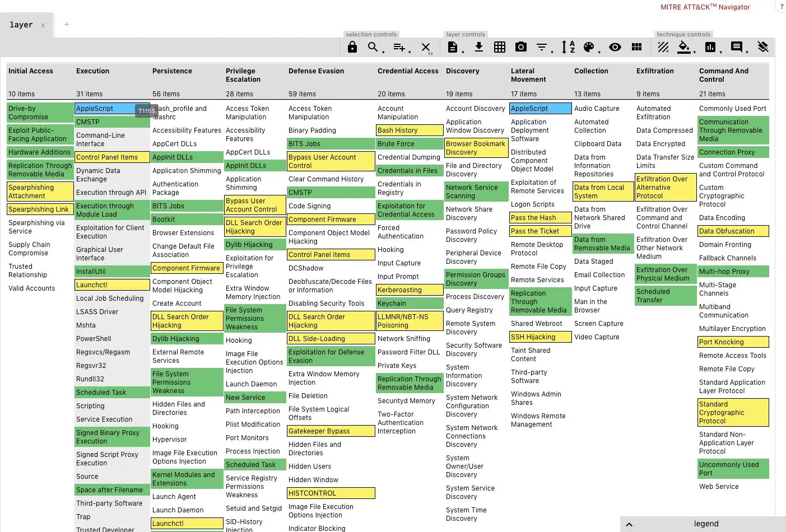Deselect the 33 selected techniques
The height and width of the screenshot is (532, 786).
pyautogui.click(x=426, y=48)
